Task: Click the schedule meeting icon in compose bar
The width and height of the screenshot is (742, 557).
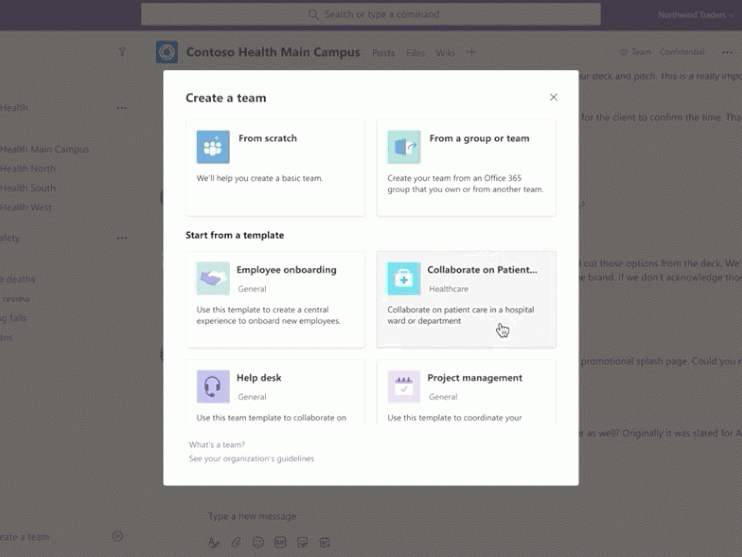Action: coord(325,542)
